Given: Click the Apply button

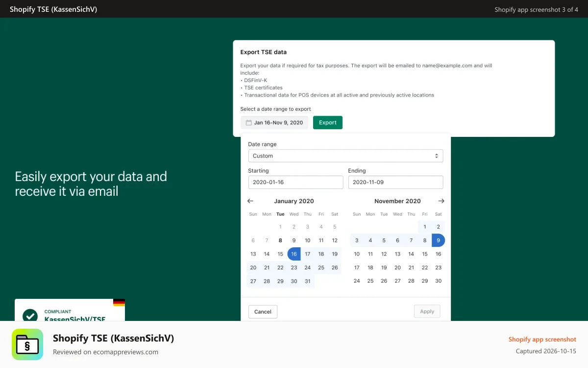Looking at the screenshot, I should pyautogui.click(x=427, y=312).
